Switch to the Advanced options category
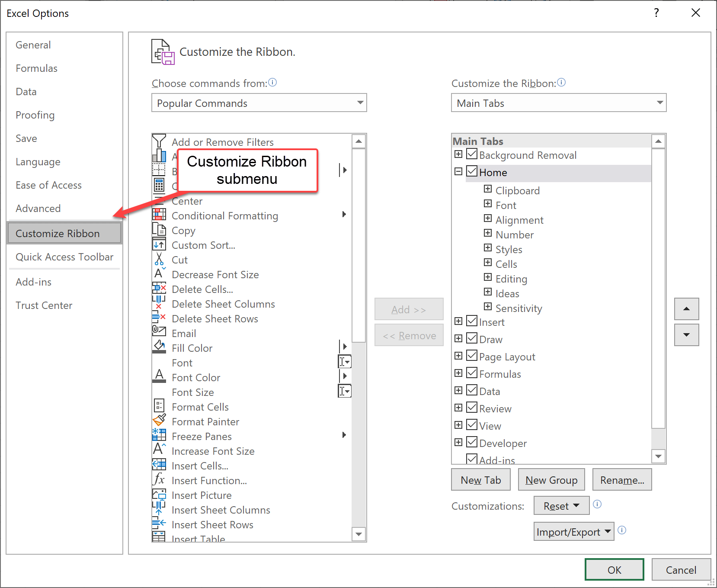This screenshot has height=588, width=717. pos(38,209)
